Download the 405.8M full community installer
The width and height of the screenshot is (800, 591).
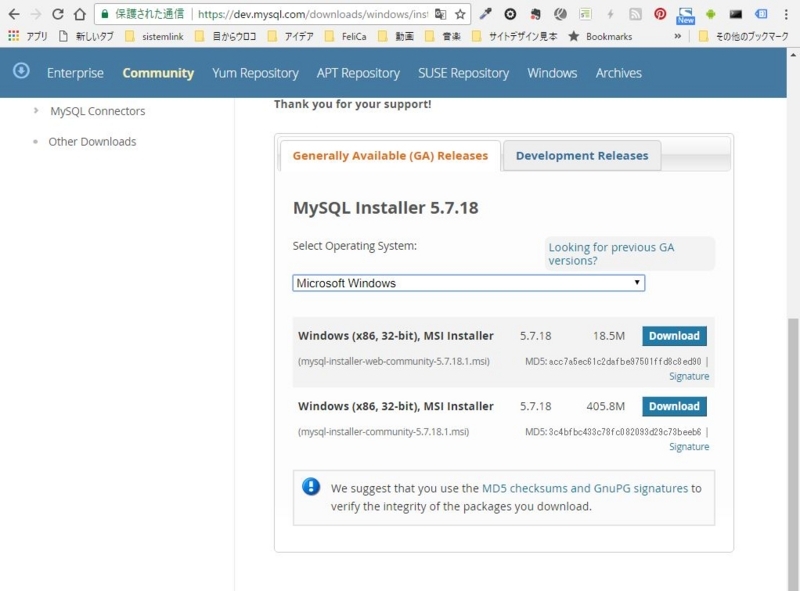coord(674,406)
